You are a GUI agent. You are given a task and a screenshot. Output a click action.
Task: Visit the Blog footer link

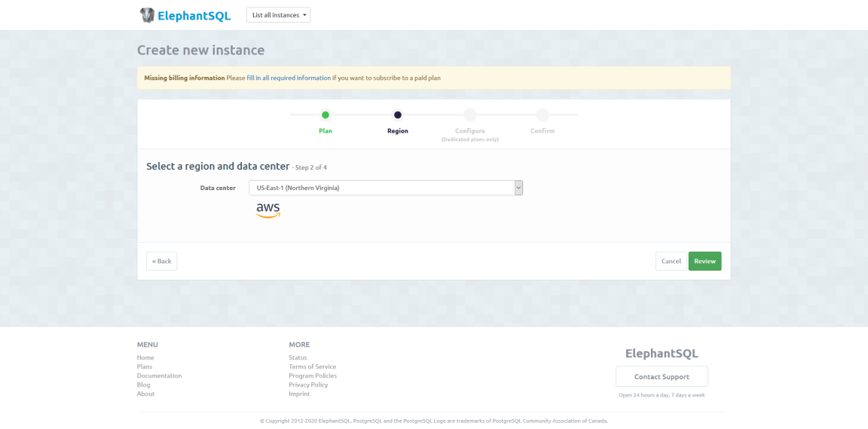point(143,385)
